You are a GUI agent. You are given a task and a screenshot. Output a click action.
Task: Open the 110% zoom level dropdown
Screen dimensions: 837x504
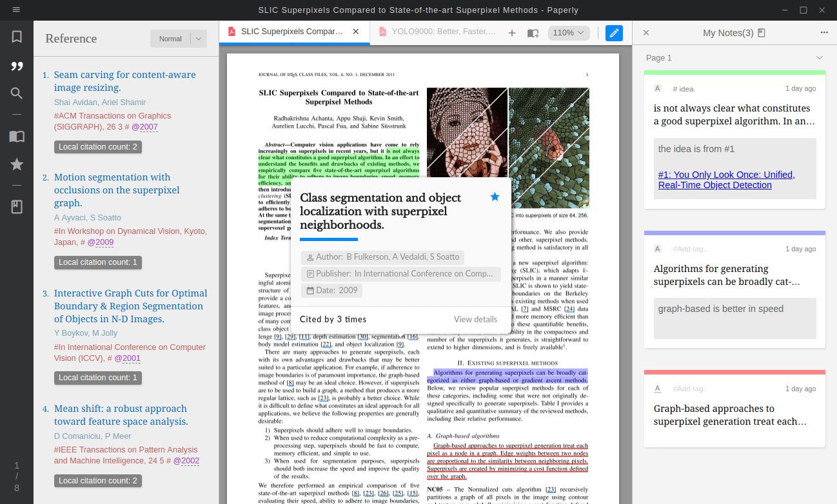(568, 32)
